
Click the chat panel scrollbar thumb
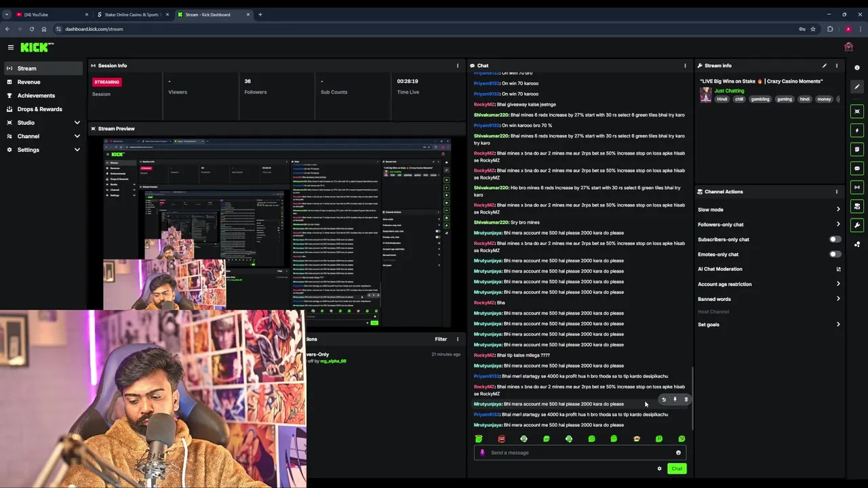692,398
